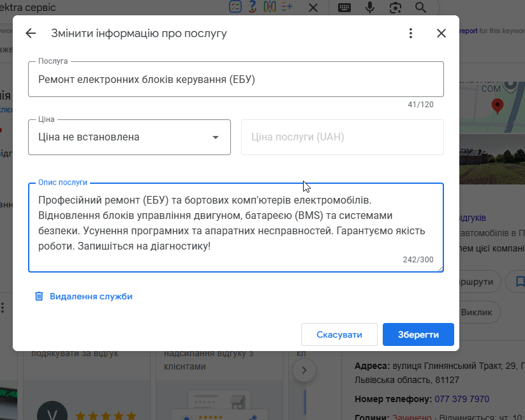This screenshot has width=525, height=420.
Task: Click the Ціна послуги (UAH) field
Action: click(343, 137)
